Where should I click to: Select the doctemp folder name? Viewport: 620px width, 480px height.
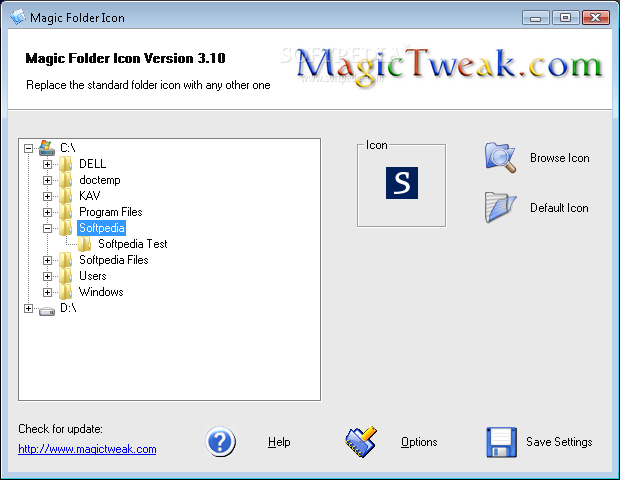pos(100,180)
